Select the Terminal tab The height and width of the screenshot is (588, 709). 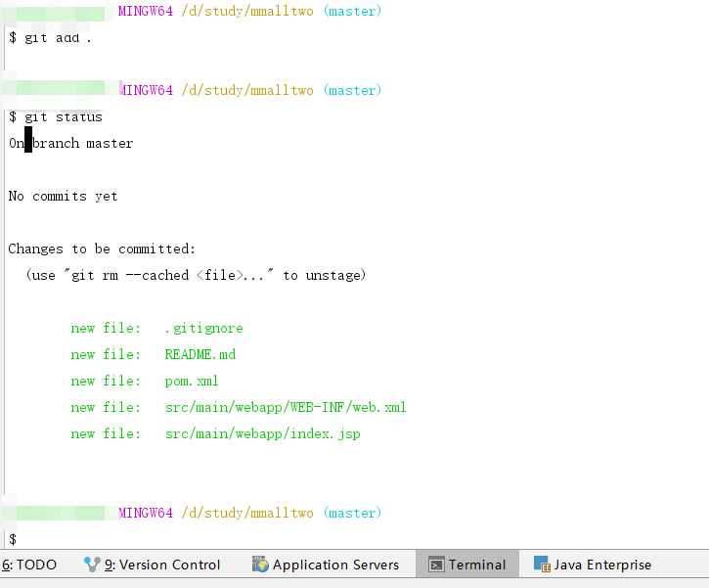click(467, 565)
